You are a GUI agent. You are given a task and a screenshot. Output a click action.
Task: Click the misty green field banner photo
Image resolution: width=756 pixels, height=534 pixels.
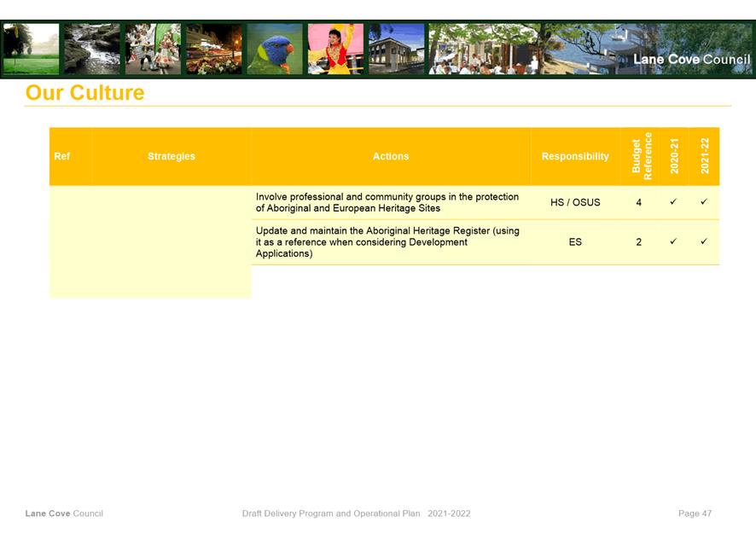pyautogui.click(x=32, y=49)
